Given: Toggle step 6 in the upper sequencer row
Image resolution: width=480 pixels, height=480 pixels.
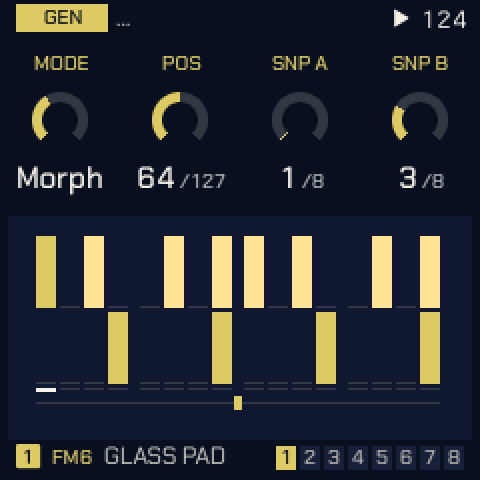Looking at the screenshot, I should coord(174,272).
